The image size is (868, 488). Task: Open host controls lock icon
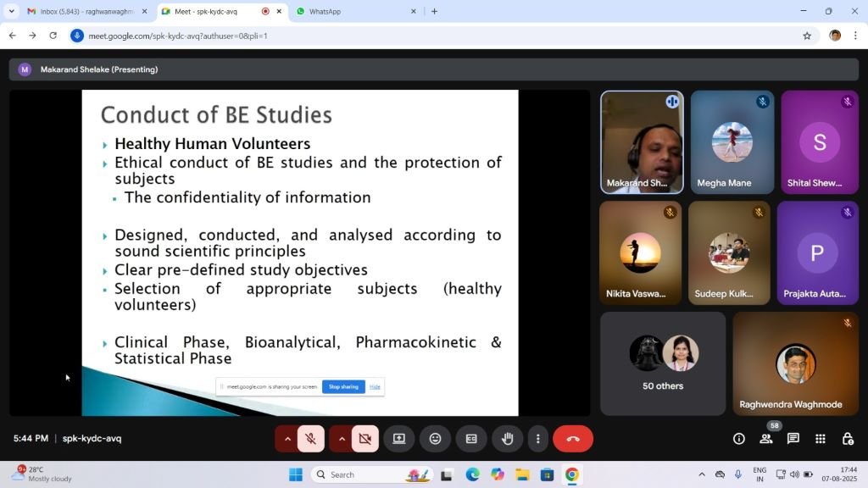click(x=848, y=439)
